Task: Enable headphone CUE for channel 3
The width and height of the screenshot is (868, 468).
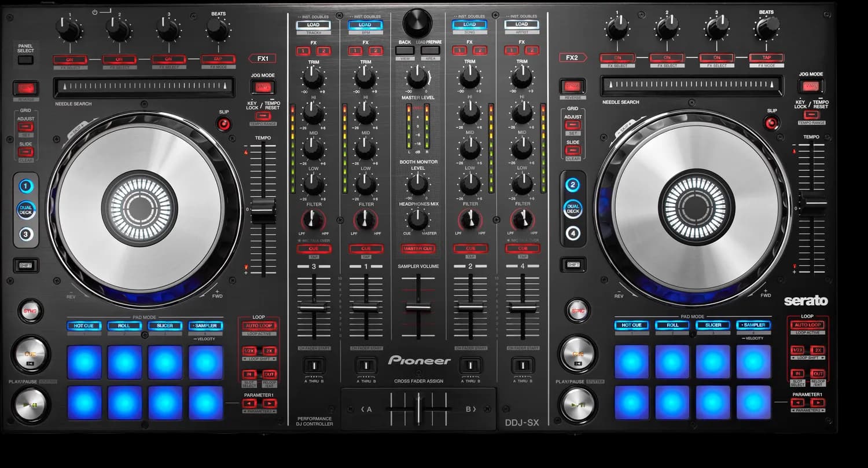Action: pyautogui.click(x=314, y=248)
